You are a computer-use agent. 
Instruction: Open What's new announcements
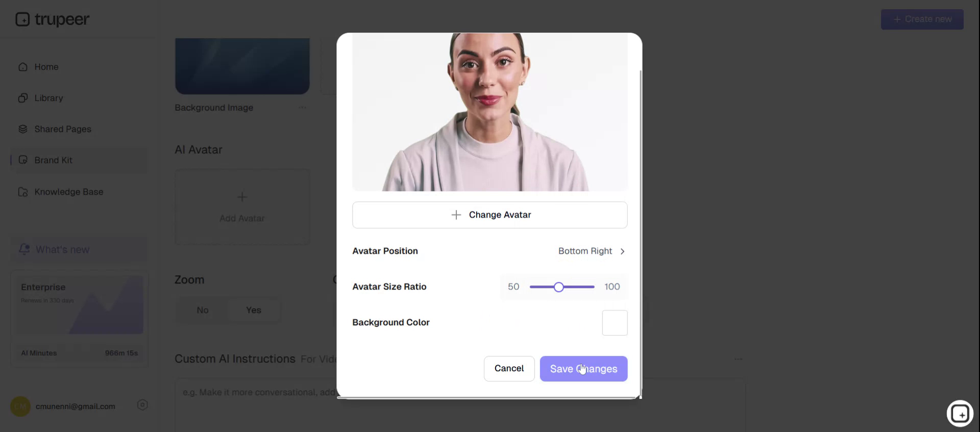79,250
